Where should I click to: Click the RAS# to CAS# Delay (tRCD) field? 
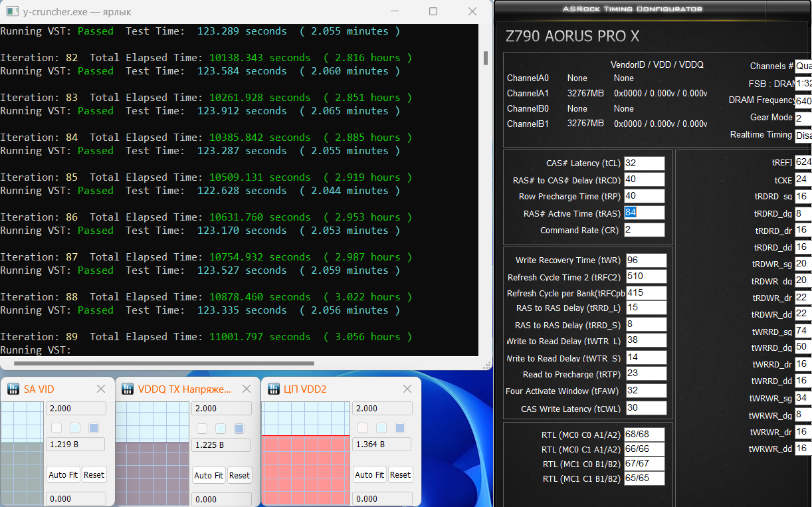click(644, 180)
